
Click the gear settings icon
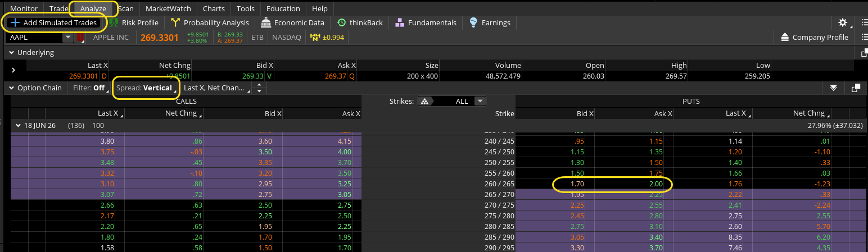(x=842, y=22)
